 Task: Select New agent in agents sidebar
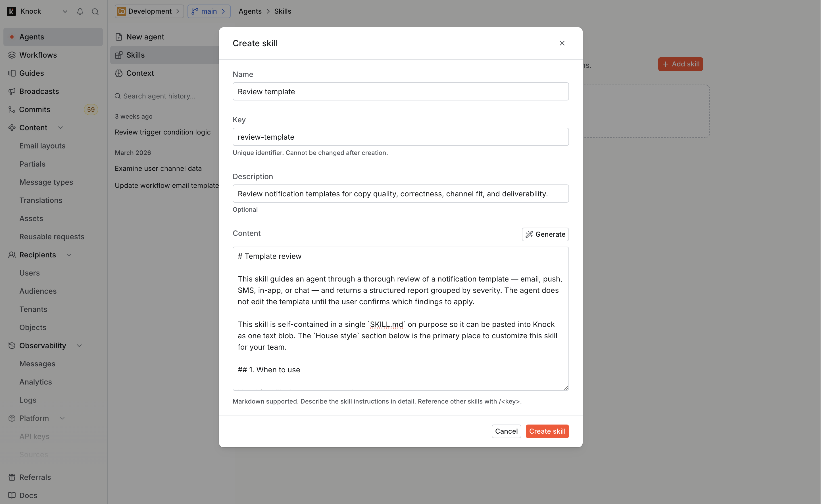pos(145,37)
